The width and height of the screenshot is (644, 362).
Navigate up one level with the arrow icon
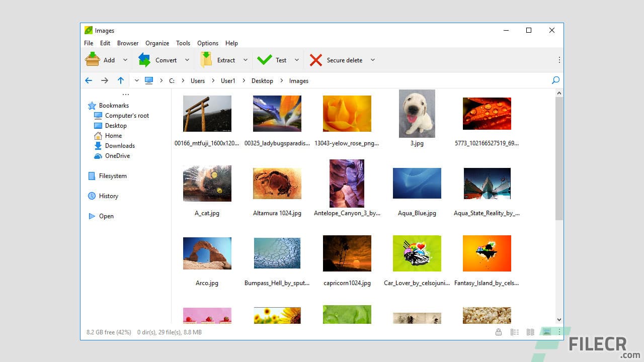pyautogui.click(x=121, y=80)
